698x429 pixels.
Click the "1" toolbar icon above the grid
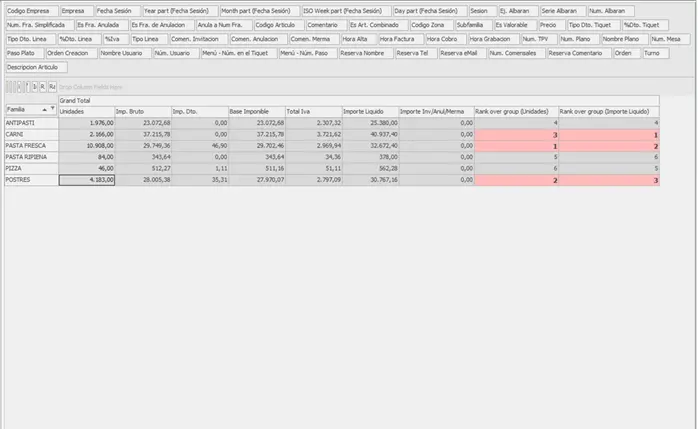34,87
